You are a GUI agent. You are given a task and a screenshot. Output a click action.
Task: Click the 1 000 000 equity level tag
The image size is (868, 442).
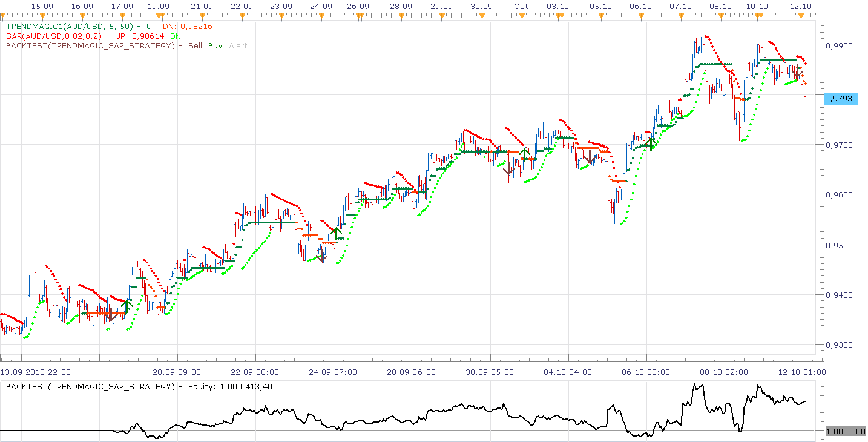point(846,431)
